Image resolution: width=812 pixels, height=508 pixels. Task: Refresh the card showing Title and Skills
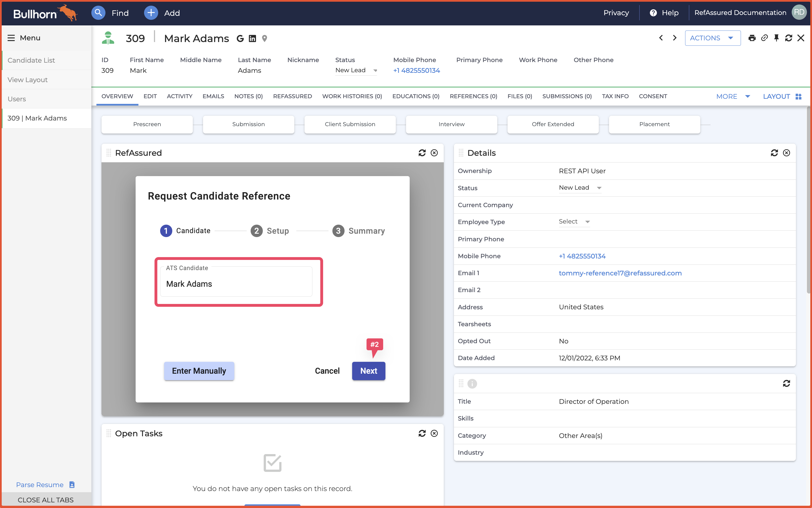787,383
